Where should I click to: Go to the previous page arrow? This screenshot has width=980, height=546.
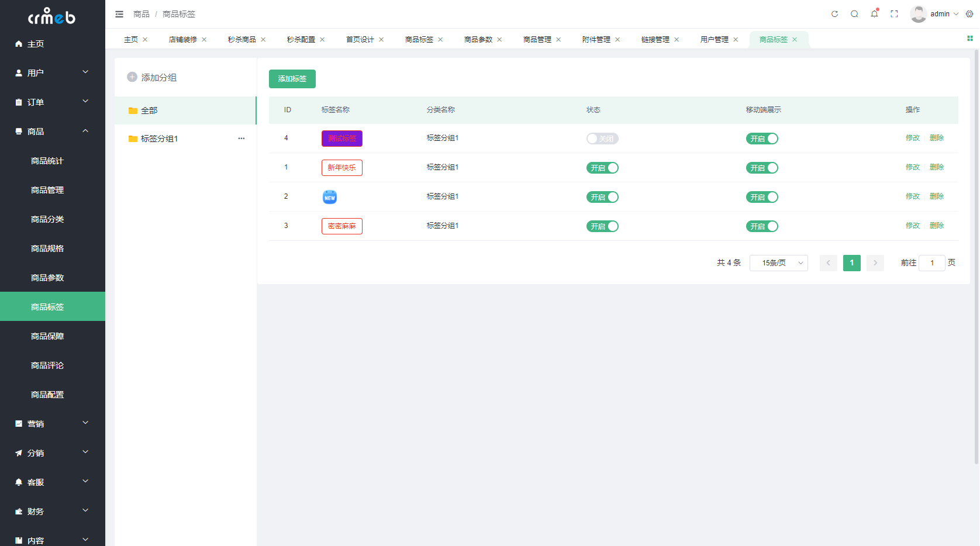[x=829, y=263]
